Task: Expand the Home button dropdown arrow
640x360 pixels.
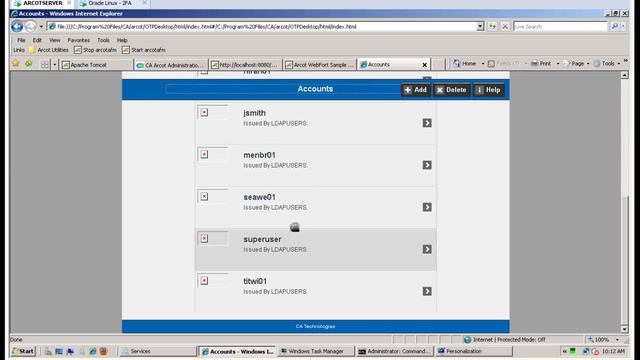Action: 483,64
